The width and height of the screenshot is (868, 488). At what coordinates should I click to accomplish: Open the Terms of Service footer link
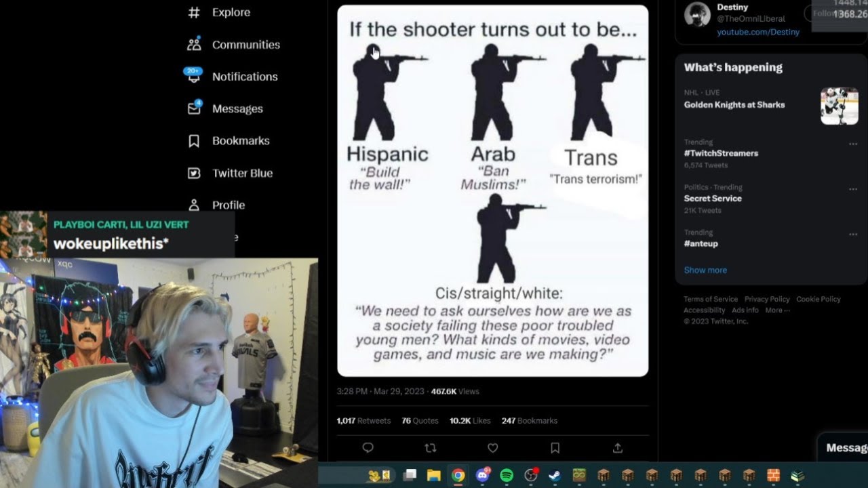[x=711, y=299]
